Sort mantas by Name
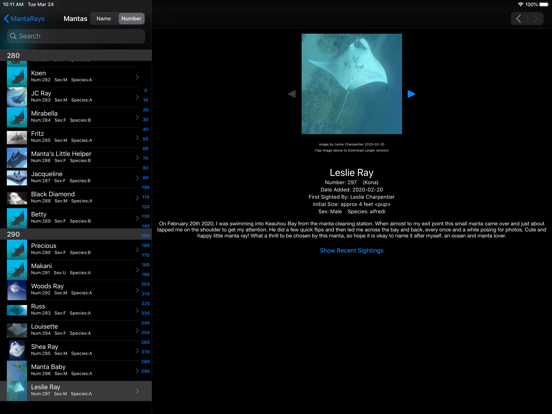552x414 pixels. (104, 19)
